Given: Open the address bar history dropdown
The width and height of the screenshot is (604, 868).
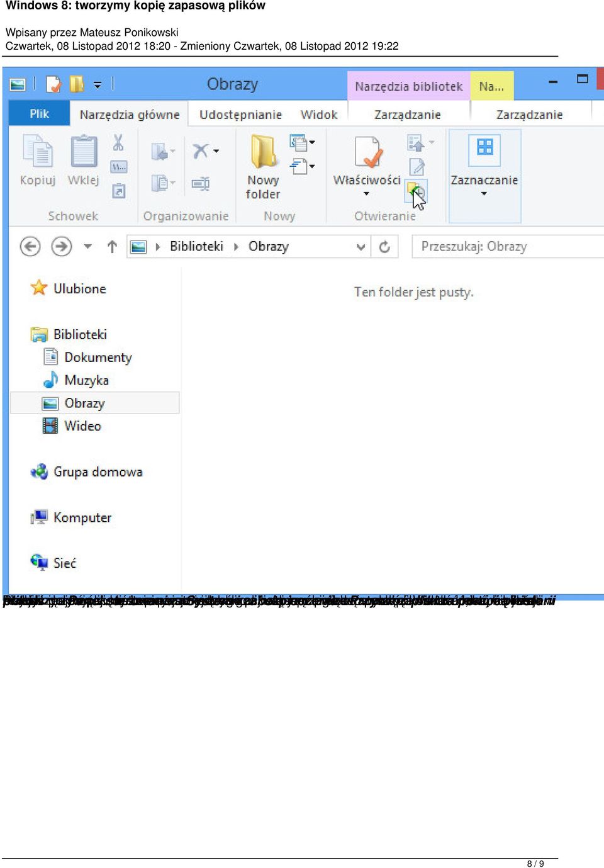Looking at the screenshot, I should coord(361,247).
